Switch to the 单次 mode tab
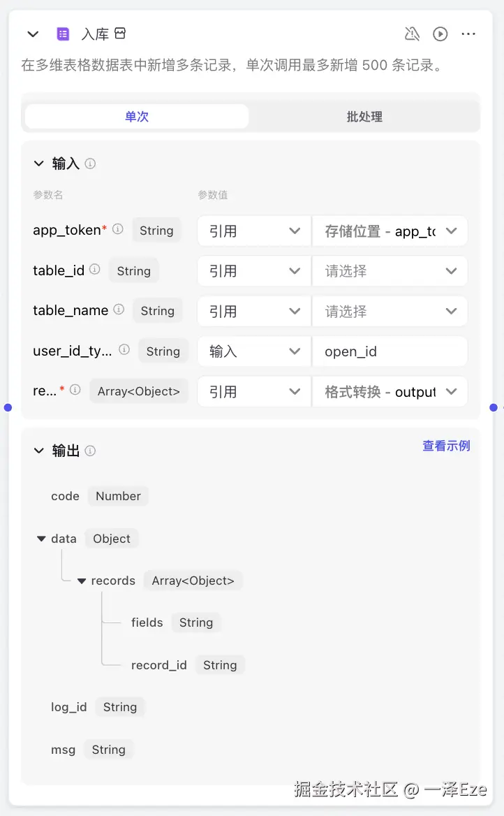 click(137, 117)
